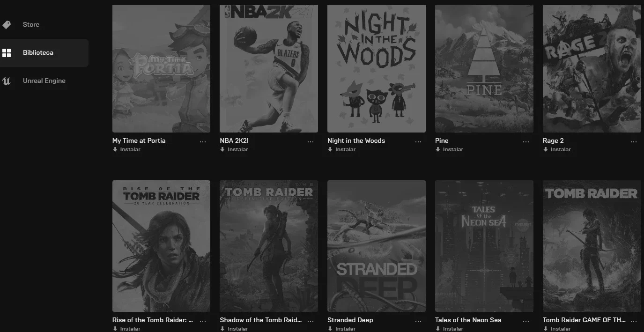Open the Rage 2 game cover

tap(592, 68)
